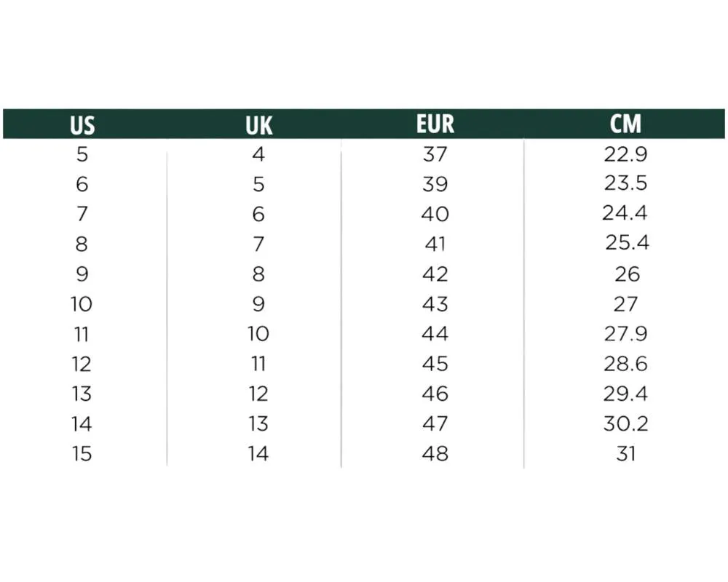Select the 23.5 centimeter value
Viewport: 728px width, 582px height.
(625, 183)
